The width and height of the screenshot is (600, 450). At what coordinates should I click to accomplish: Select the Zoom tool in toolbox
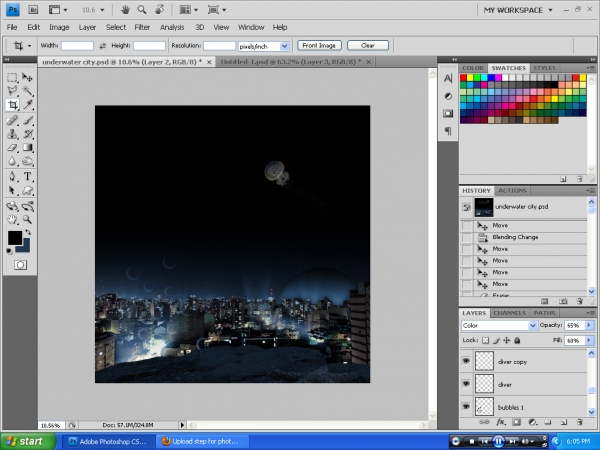point(27,219)
